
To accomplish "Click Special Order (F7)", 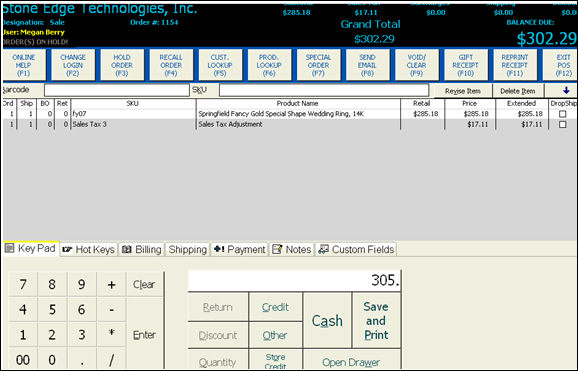I will [318, 65].
